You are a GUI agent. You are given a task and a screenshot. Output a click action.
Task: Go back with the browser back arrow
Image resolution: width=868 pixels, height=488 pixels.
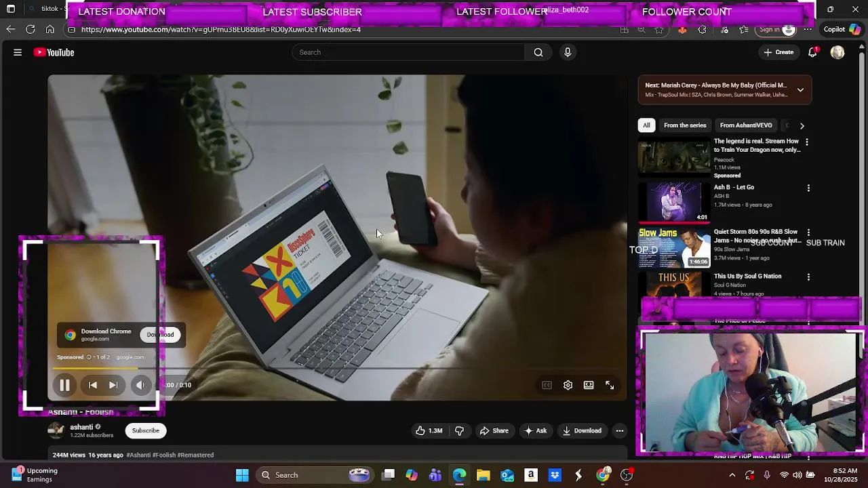pos(11,29)
